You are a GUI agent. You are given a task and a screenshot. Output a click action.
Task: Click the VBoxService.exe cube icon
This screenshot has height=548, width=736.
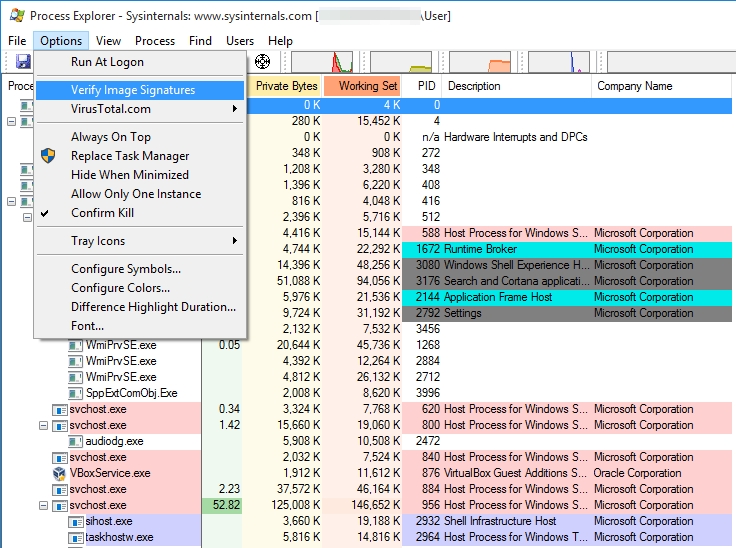(59, 473)
